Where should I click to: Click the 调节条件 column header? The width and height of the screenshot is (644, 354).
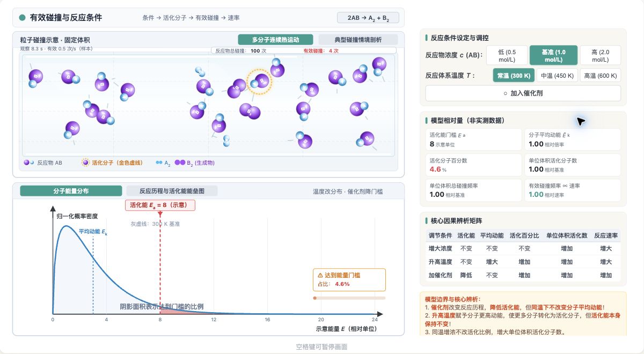(440, 235)
